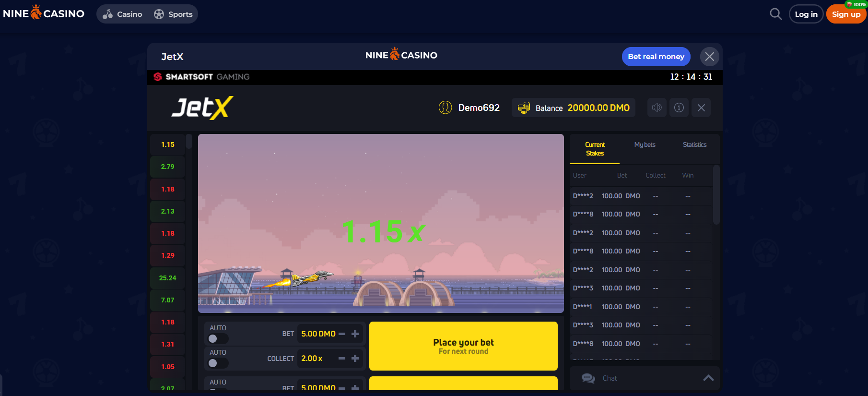The width and height of the screenshot is (868, 396).
Task: Open the search magnifier icon
Action: 775,14
